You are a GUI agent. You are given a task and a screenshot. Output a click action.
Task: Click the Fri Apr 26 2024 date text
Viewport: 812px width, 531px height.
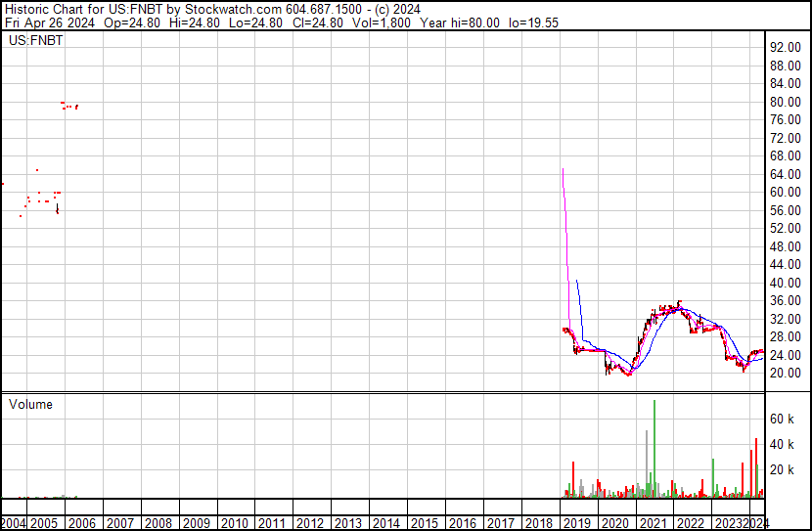point(50,22)
